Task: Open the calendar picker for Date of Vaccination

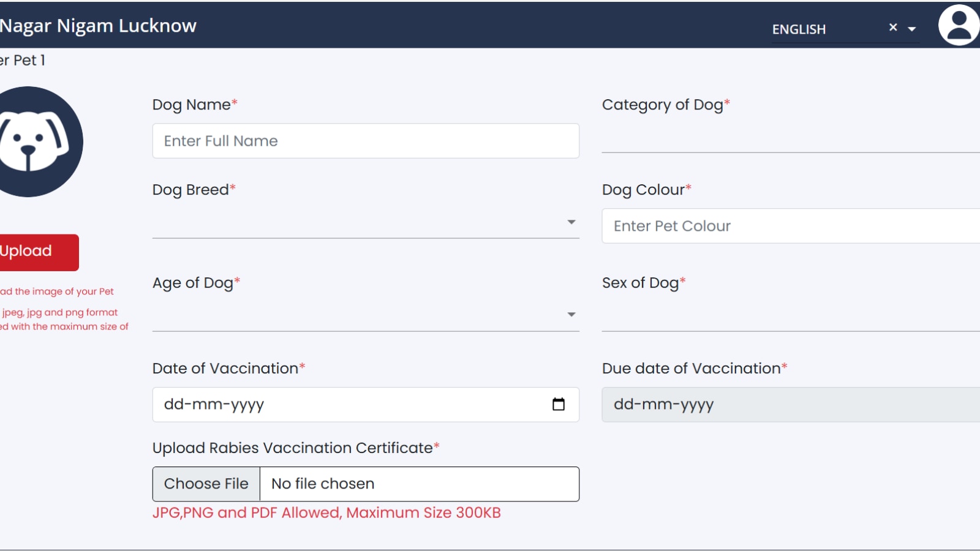Action: pos(558,404)
